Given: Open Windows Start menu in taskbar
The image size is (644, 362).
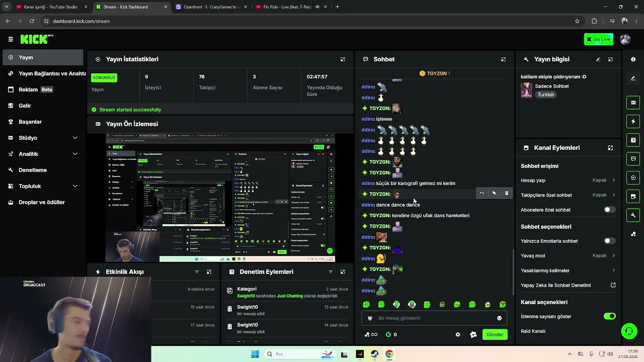Looking at the screenshot, I should [x=255, y=354].
